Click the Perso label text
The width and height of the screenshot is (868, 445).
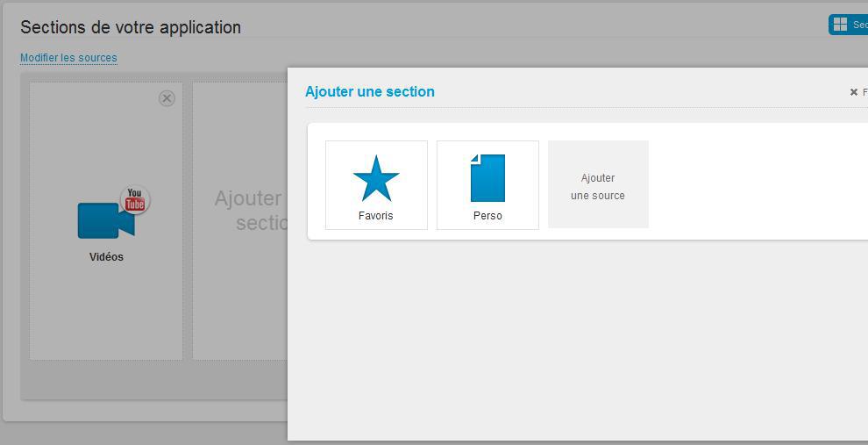pos(487,216)
